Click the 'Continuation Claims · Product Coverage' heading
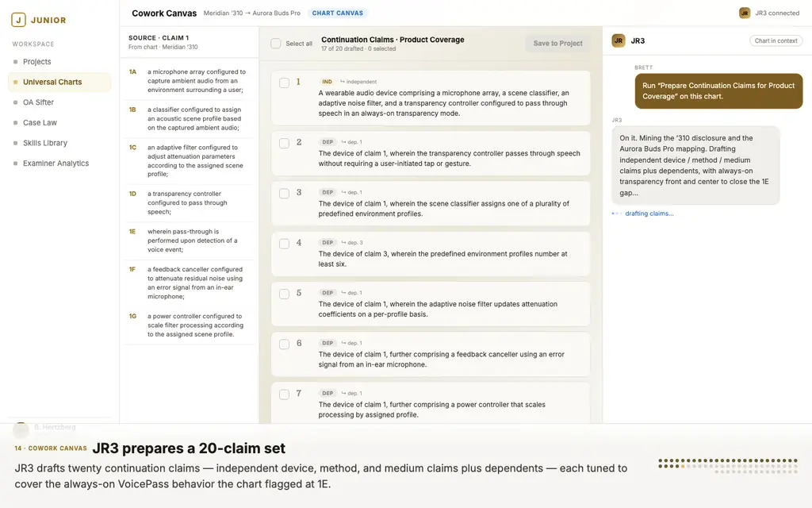812x508 pixels. (x=393, y=40)
